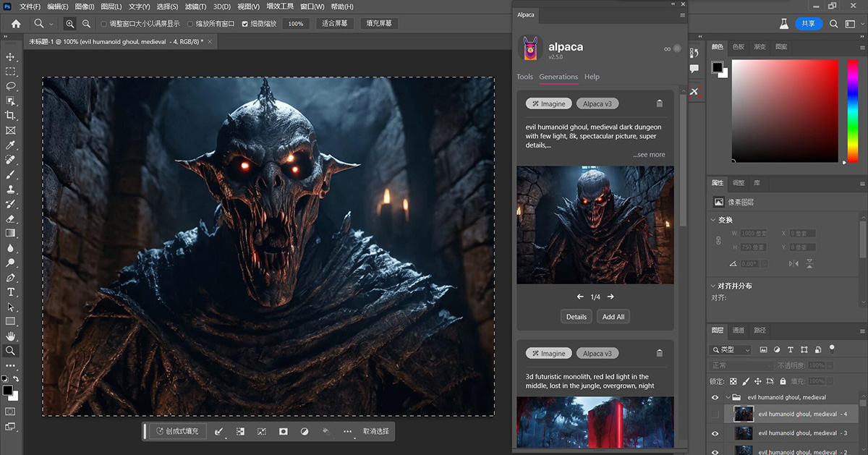Viewport: 868px width, 455px height.
Task: Open the 'Alpaca v3' model dropdown
Action: [597, 103]
